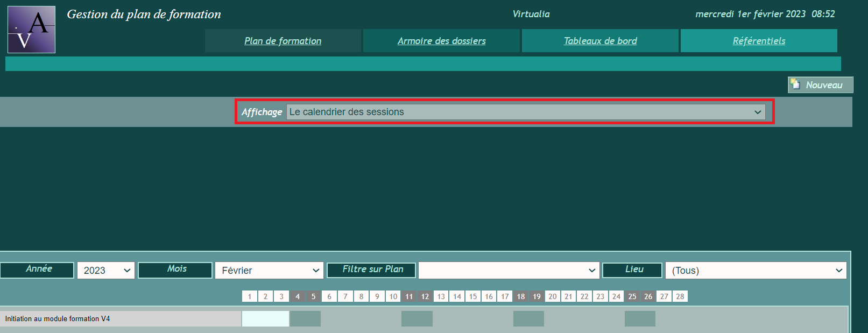868x333 pixels.
Task: Open the Filtre sur Plan dropdown
Action: tap(509, 271)
